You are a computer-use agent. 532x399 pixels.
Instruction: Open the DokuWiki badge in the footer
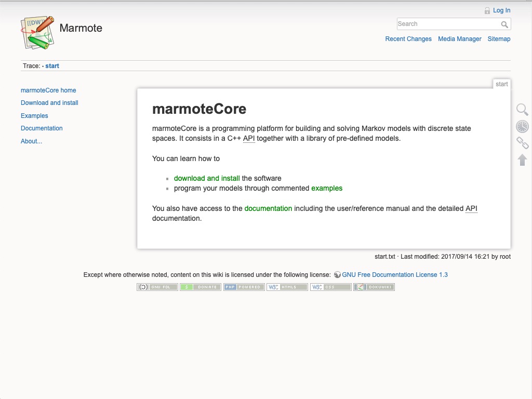click(374, 286)
